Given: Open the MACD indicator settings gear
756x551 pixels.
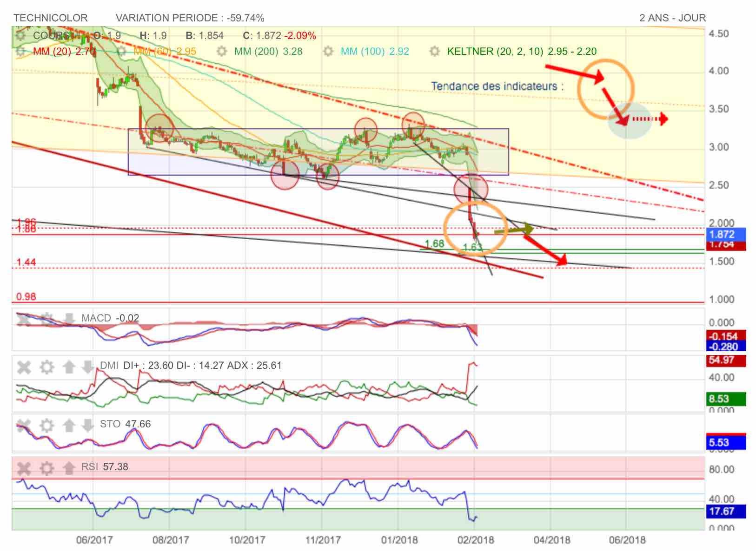Looking at the screenshot, I should [46, 319].
